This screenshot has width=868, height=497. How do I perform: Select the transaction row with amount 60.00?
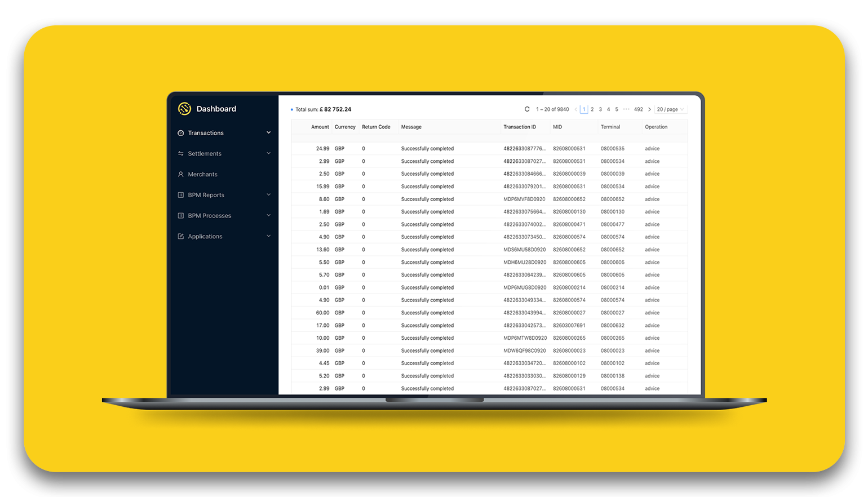[427, 313]
